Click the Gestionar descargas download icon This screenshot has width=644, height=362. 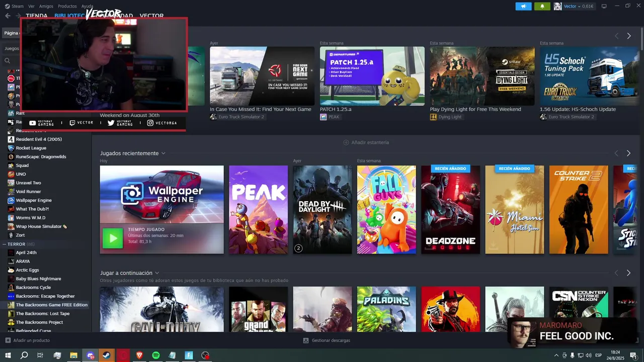[306, 340]
